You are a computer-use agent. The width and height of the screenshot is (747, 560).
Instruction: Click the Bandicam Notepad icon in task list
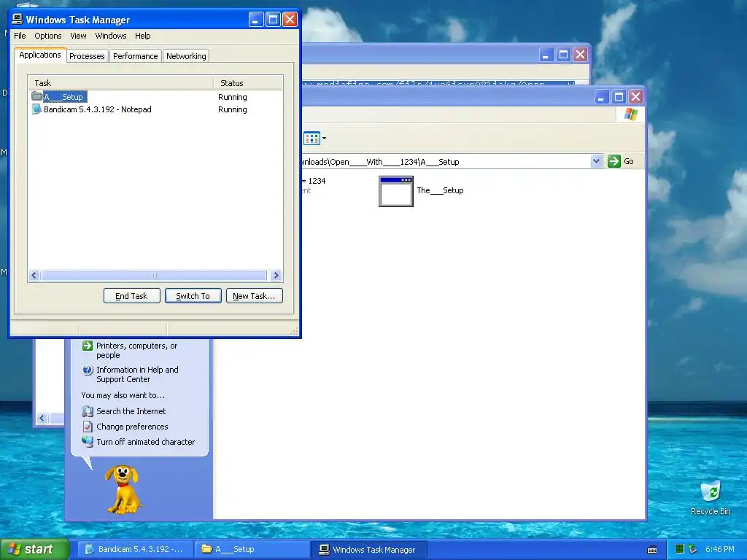36,109
